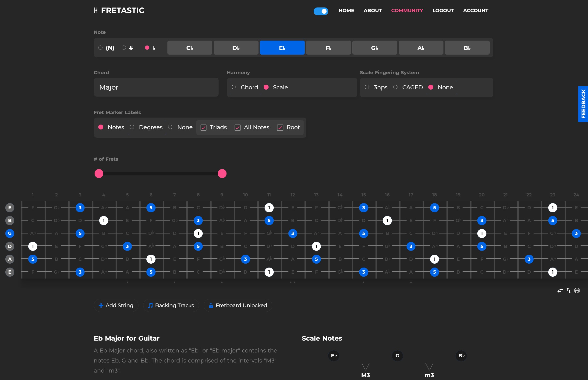The width and height of the screenshot is (588, 380).
Task: Click the Fretastic logo icon
Action: (96, 10)
